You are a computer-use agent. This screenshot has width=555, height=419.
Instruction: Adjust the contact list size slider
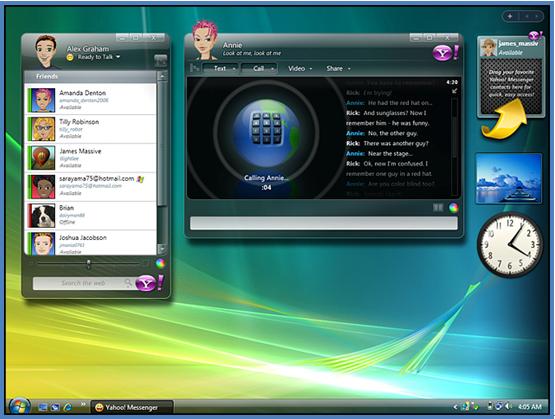(88, 263)
